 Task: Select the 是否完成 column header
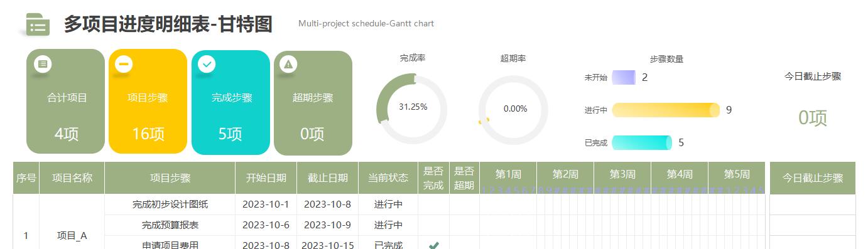tap(433, 178)
